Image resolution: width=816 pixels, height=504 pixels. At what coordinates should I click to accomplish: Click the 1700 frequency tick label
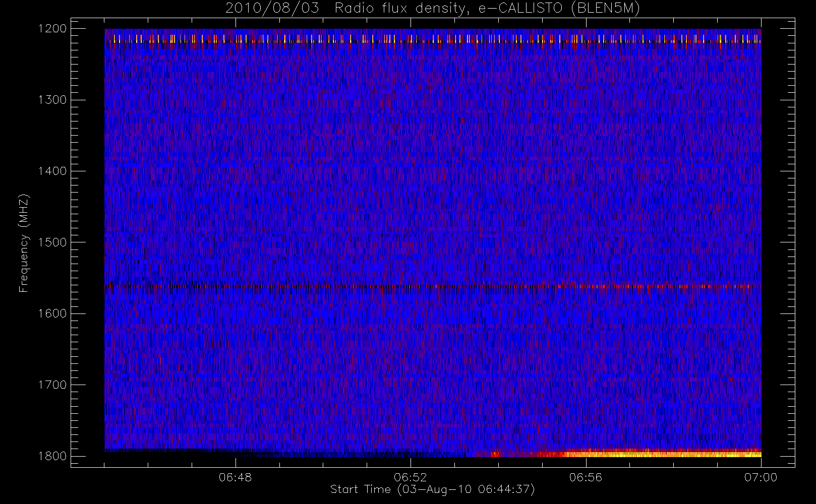[x=52, y=385]
